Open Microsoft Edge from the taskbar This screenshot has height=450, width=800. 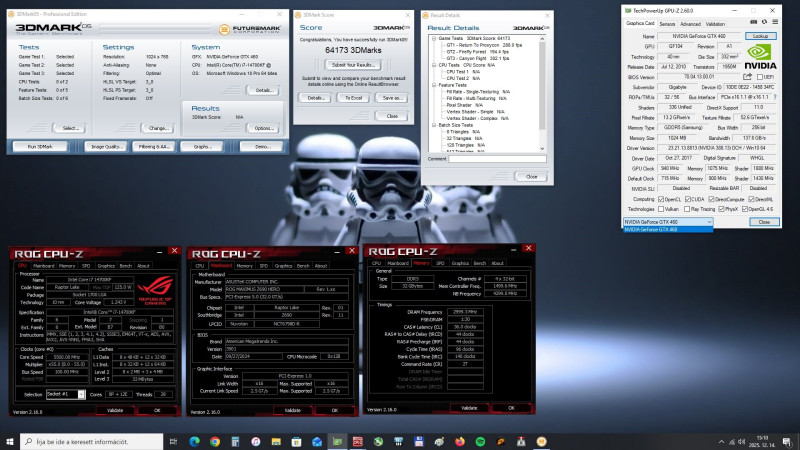[x=194, y=442]
